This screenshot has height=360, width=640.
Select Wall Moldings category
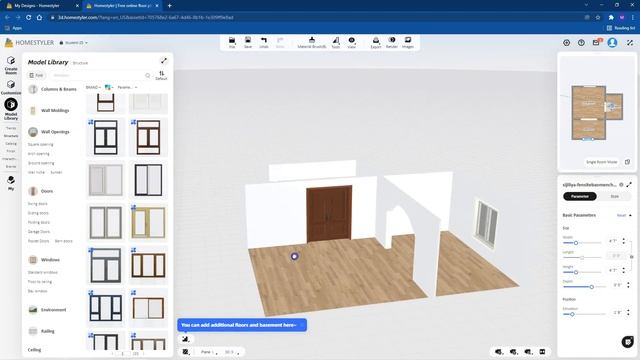[x=49, y=110]
